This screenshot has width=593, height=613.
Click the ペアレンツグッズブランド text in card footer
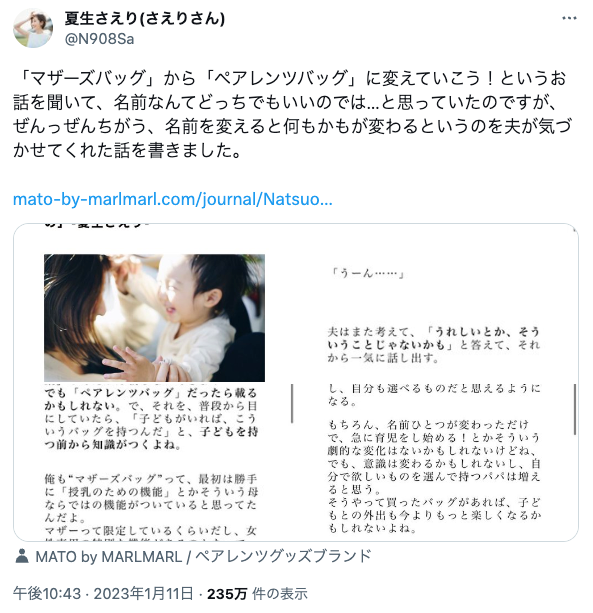coord(283,556)
